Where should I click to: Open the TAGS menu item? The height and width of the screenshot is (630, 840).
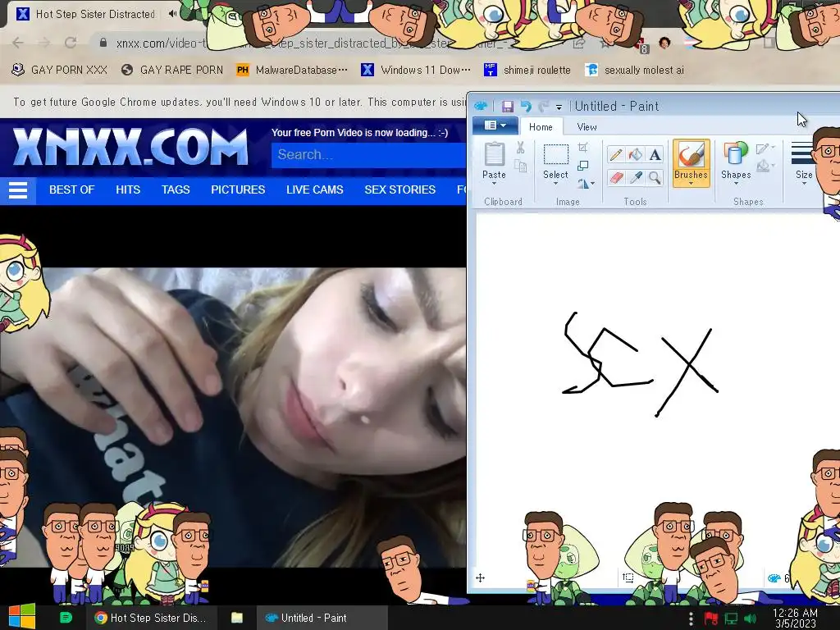coord(176,189)
